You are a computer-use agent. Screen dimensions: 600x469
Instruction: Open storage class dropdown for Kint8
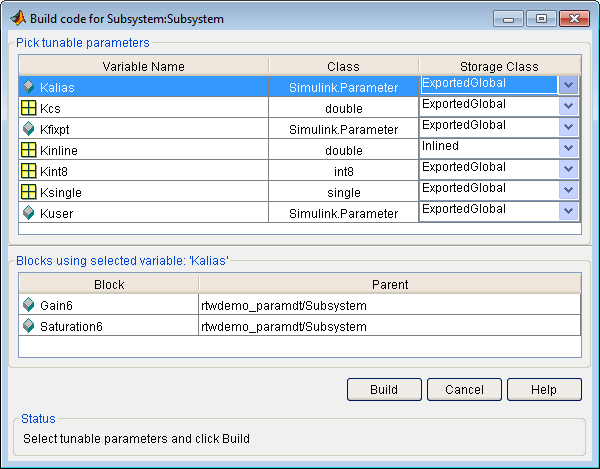568,169
